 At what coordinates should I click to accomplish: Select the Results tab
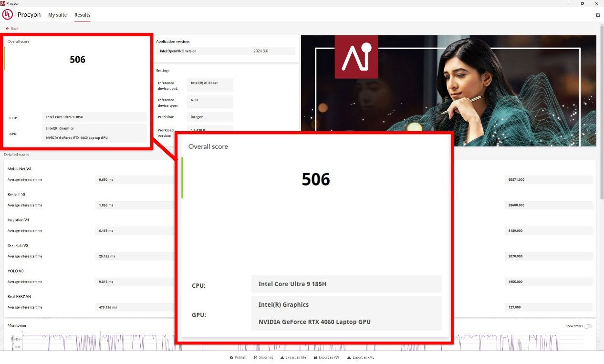click(83, 15)
